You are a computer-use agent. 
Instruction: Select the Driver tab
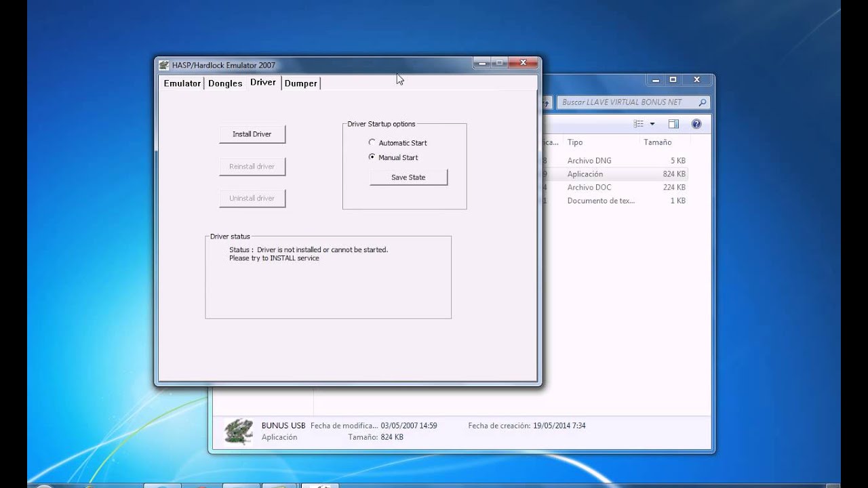click(263, 83)
